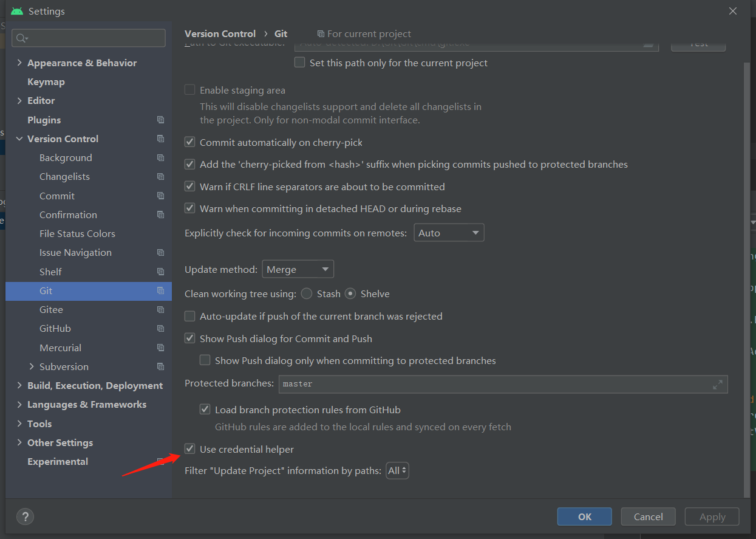Viewport: 756px width, 539px height.
Task: Toggle 'Warn when committing in detached HEAD' checkbox
Action: (x=190, y=208)
